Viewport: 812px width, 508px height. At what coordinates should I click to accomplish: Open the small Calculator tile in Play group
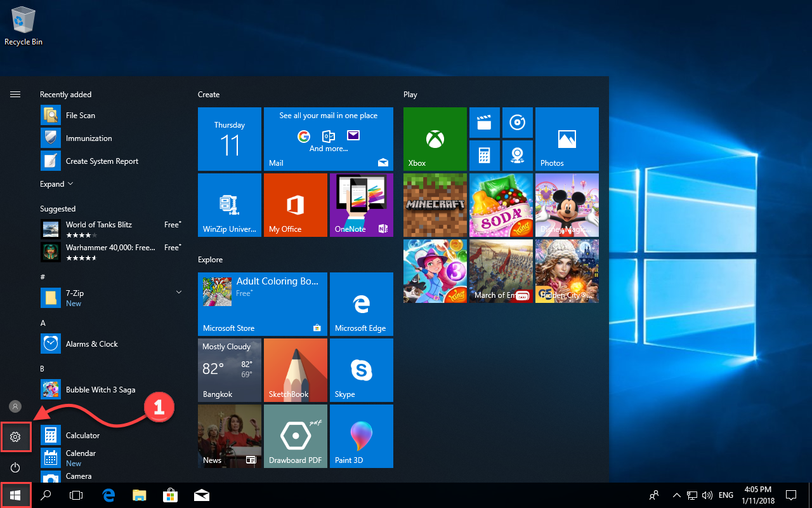click(x=485, y=156)
